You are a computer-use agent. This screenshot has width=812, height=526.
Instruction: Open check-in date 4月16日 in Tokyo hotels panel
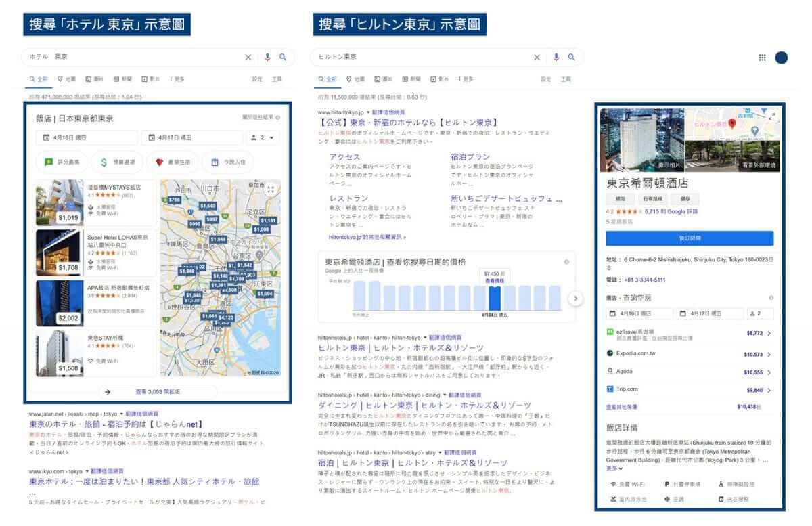tap(86, 138)
